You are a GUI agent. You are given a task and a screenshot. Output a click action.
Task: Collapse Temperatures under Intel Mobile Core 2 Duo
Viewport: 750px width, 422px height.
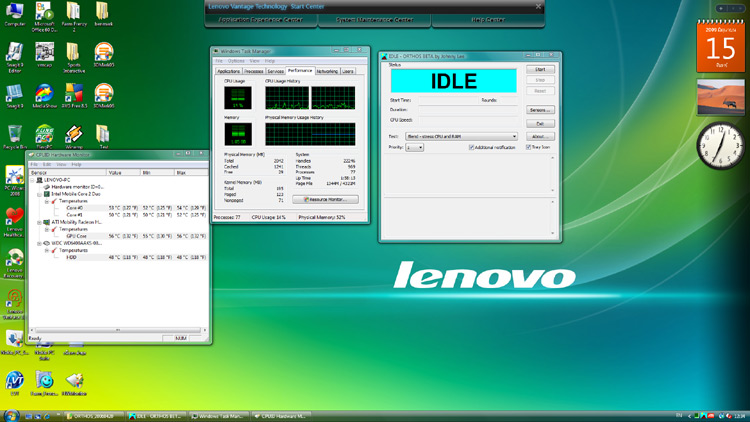47,201
